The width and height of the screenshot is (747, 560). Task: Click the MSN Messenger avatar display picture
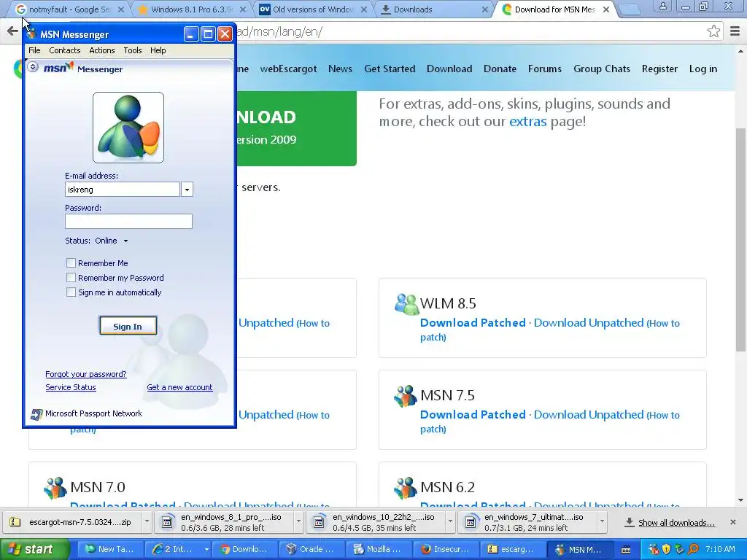click(x=128, y=128)
